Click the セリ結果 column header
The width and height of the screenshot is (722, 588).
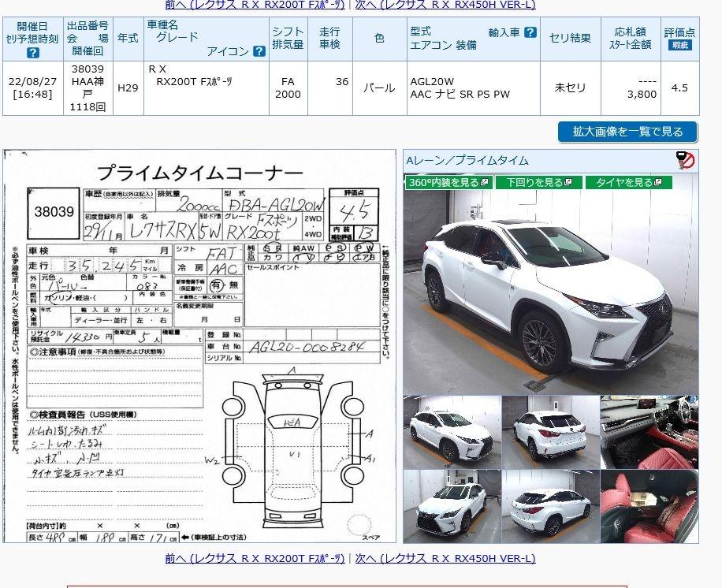(x=570, y=38)
